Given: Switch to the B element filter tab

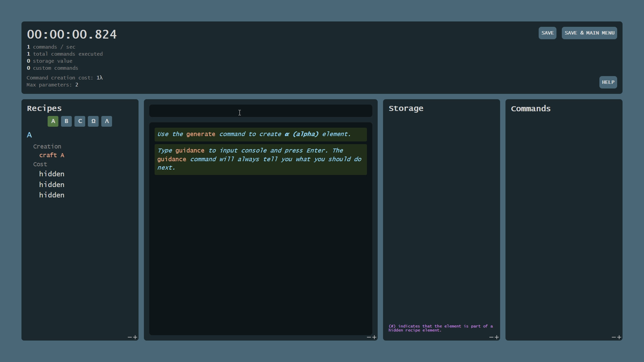Looking at the screenshot, I should point(66,121).
